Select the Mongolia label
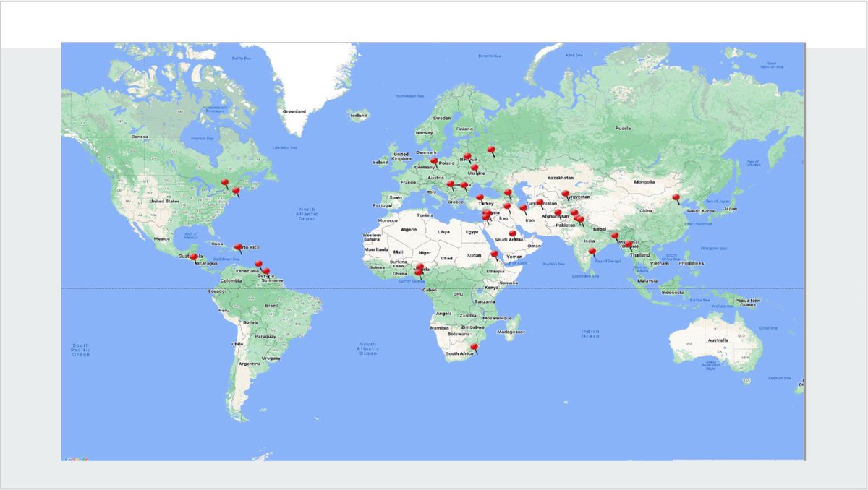The height and width of the screenshot is (490, 868). tap(644, 182)
